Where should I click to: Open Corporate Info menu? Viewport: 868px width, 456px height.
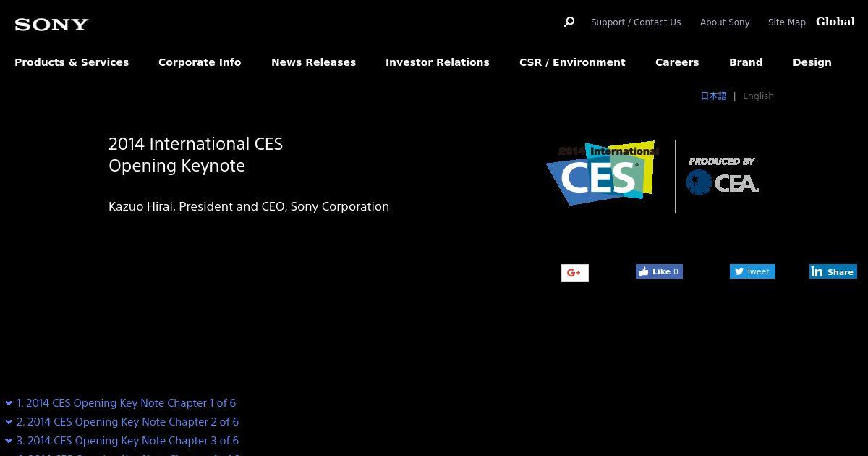(200, 62)
